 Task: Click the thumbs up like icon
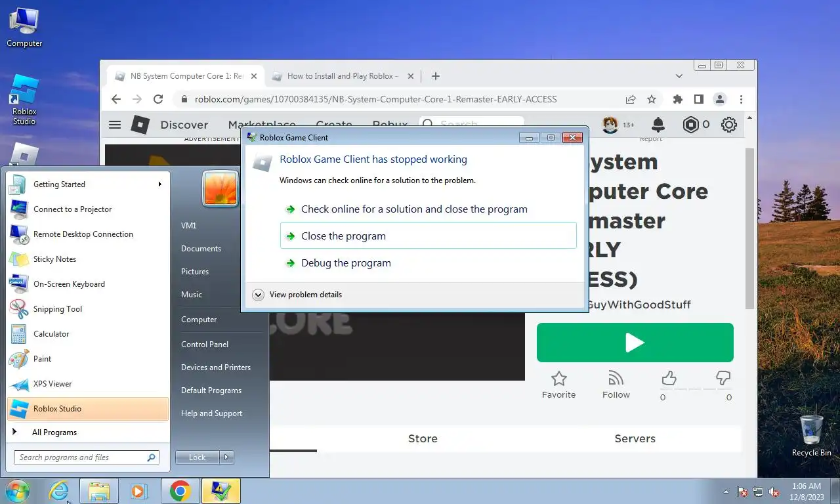pos(669,377)
